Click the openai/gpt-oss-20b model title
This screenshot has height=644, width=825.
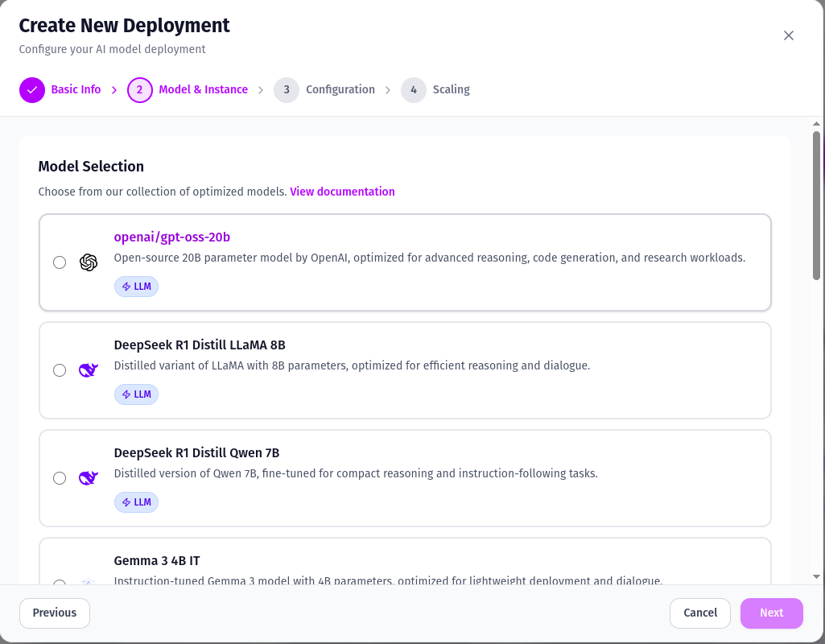pos(172,237)
